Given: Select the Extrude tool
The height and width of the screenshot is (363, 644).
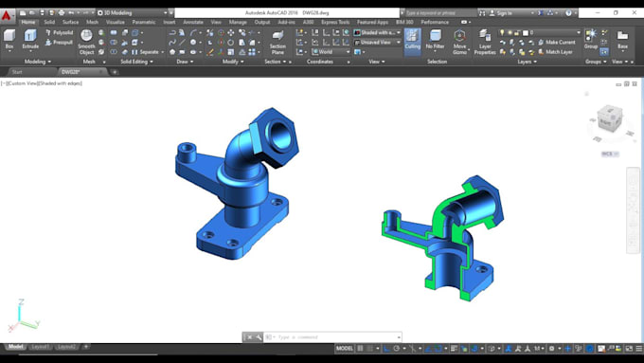Looking at the screenshot, I should pyautogui.click(x=30, y=40).
